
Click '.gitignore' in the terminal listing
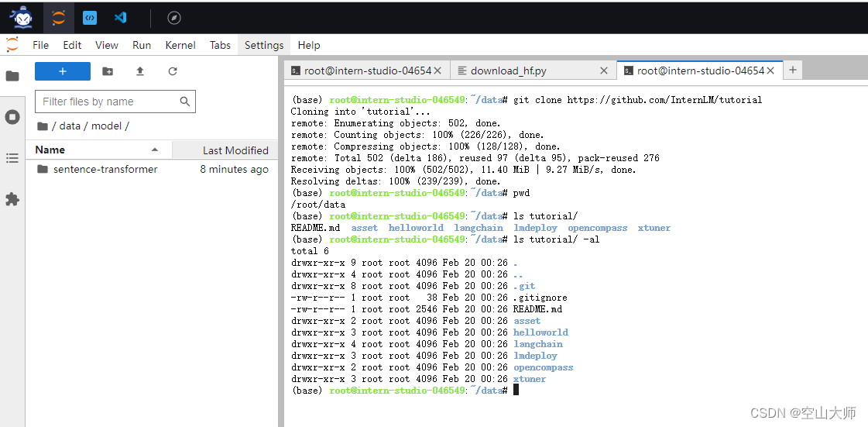[540, 298]
